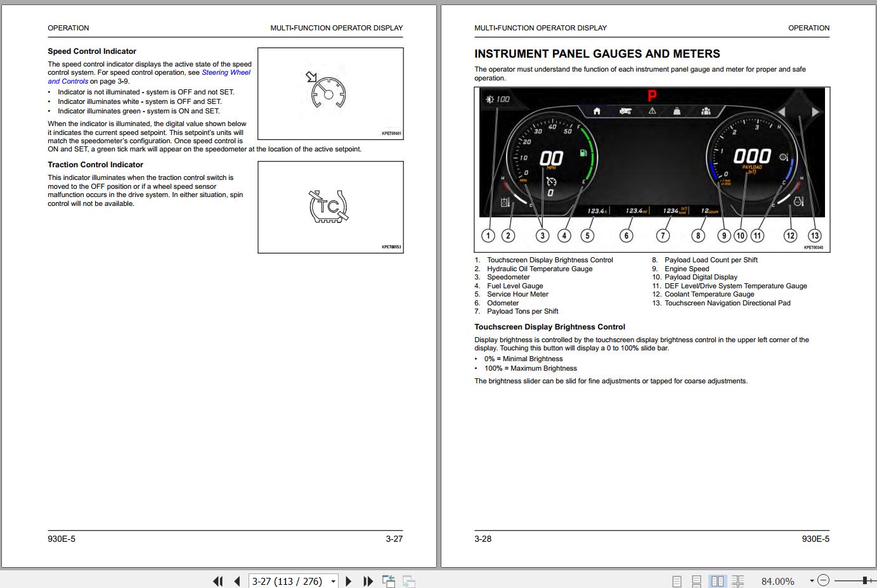Click the page number field 3-27
Screen dimensions: 877x588
coord(287,581)
